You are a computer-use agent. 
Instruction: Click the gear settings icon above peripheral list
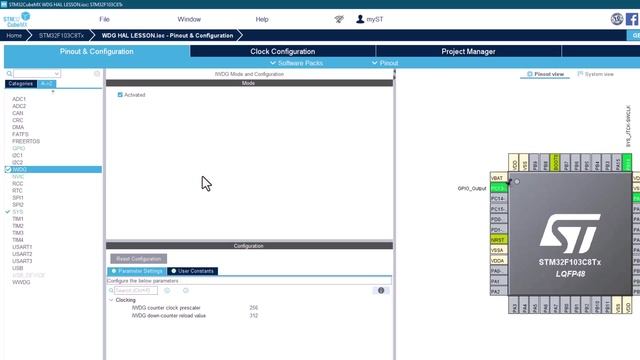click(x=97, y=73)
